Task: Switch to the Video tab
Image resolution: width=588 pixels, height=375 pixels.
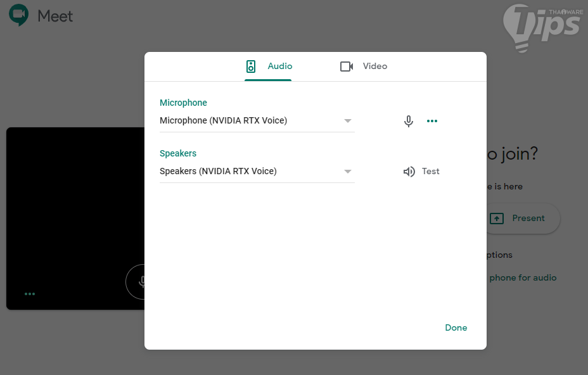Action: coord(363,67)
